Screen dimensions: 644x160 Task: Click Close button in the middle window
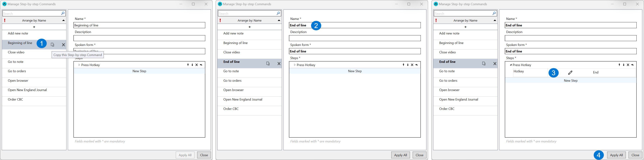(x=419, y=155)
